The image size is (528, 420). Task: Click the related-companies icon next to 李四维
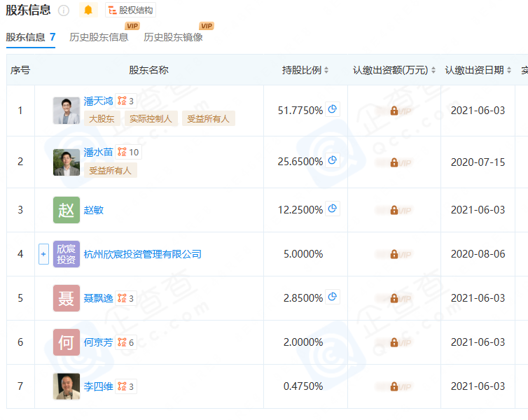[126, 386]
